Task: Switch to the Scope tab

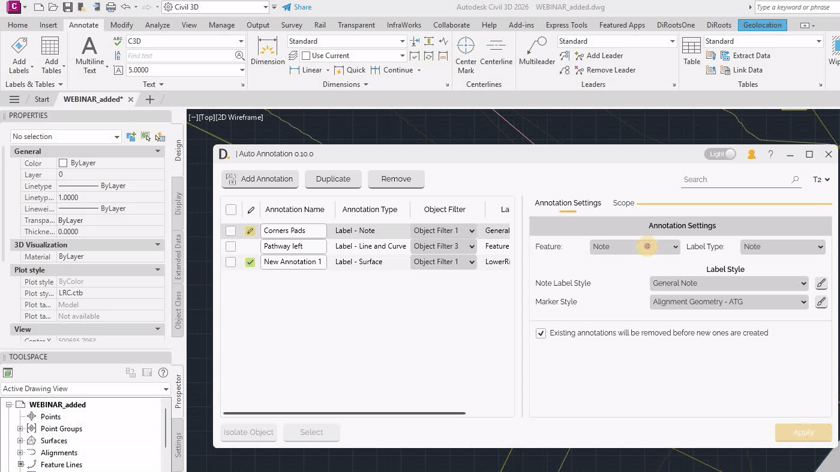Action: pos(623,203)
